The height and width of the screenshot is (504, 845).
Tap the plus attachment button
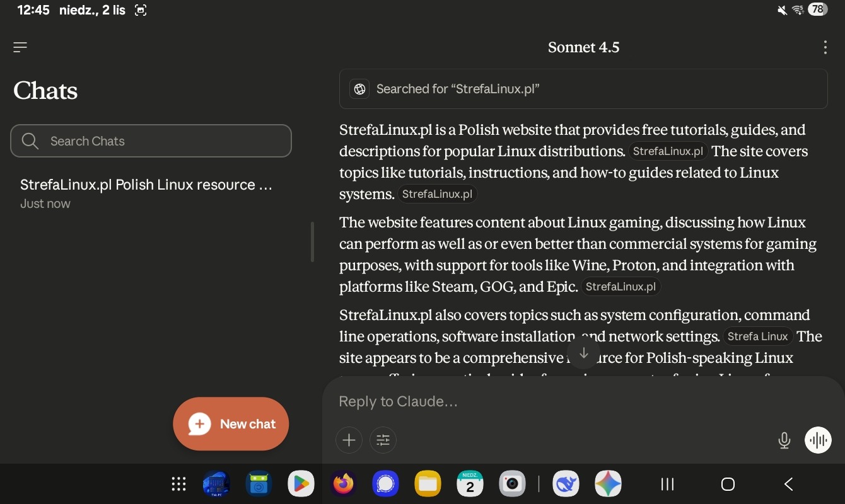point(349,440)
